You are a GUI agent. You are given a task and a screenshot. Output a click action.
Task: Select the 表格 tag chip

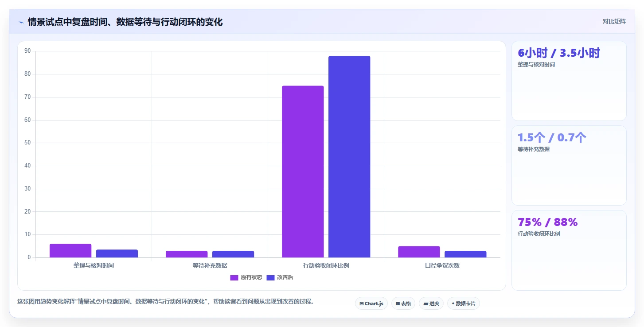[x=403, y=304]
